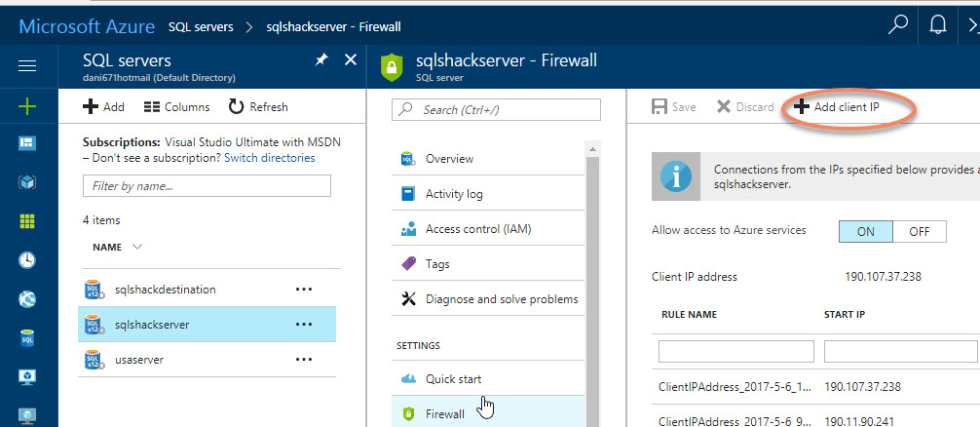Open more options for sqlshackdestination
The height and width of the screenshot is (427, 980).
pyautogui.click(x=304, y=290)
